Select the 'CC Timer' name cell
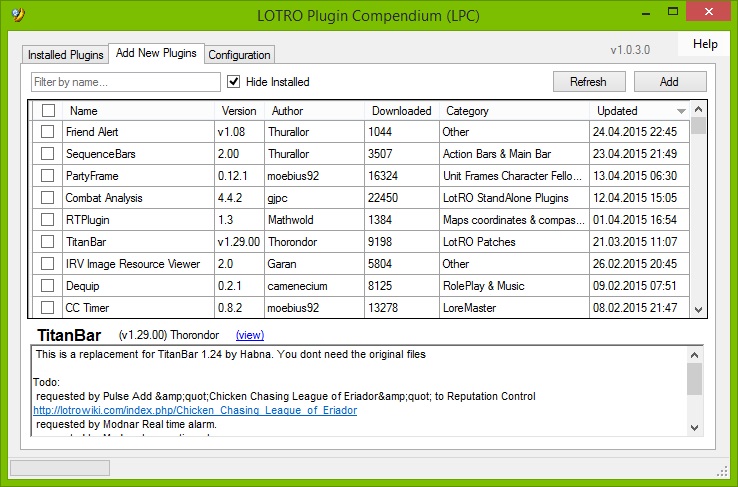 [138, 308]
